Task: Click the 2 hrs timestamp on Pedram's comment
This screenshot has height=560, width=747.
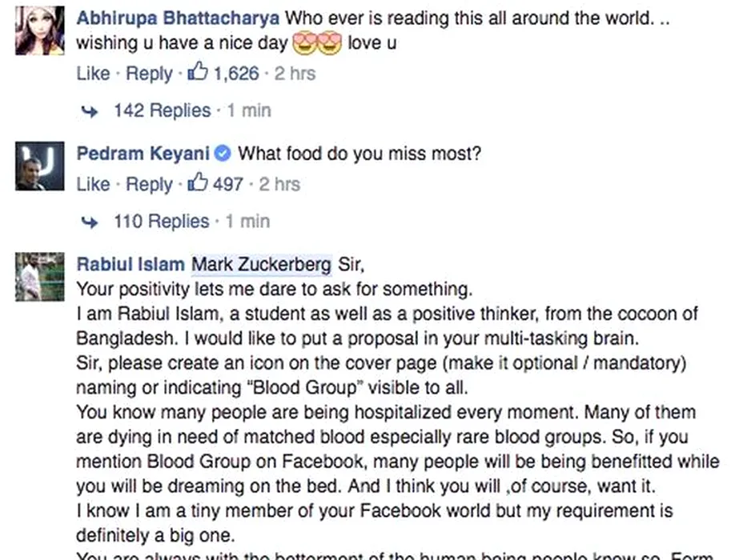Action: [277, 184]
